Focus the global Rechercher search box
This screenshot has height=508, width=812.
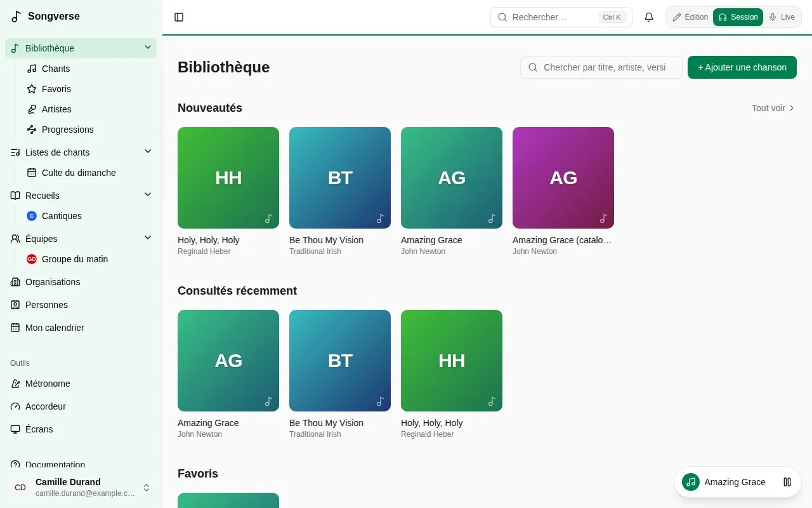(x=561, y=17)
